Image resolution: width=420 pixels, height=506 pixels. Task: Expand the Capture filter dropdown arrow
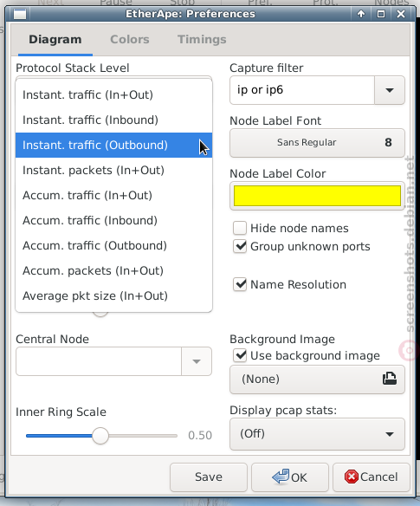(390, 90)
